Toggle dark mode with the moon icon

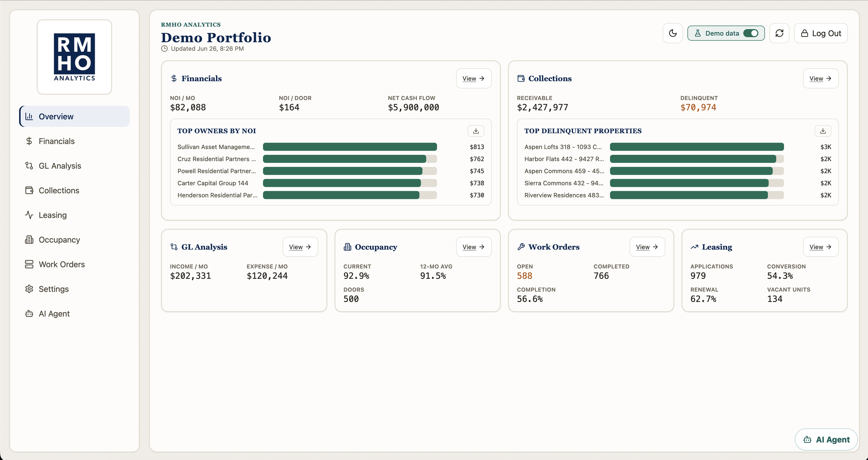tap(673, 33)
